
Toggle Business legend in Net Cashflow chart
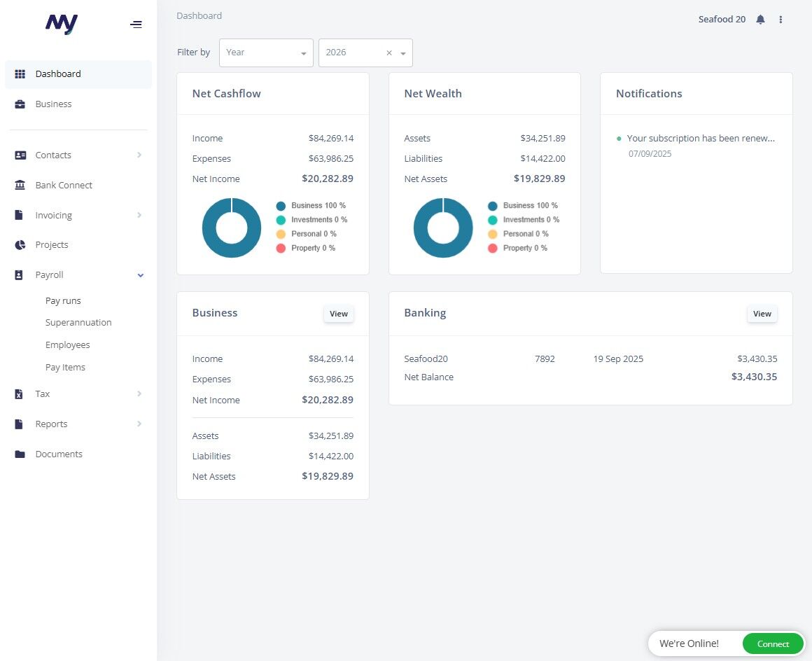tap(311, 206)
